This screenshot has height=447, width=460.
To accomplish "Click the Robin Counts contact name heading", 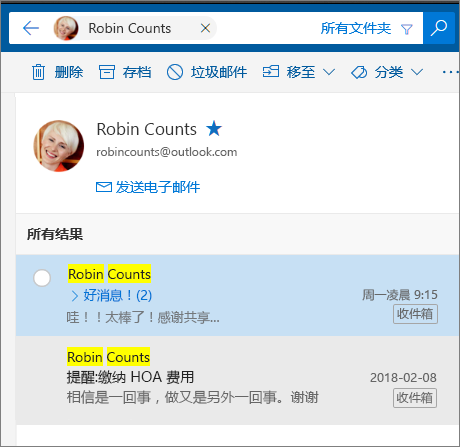I will tap(147, 129).
